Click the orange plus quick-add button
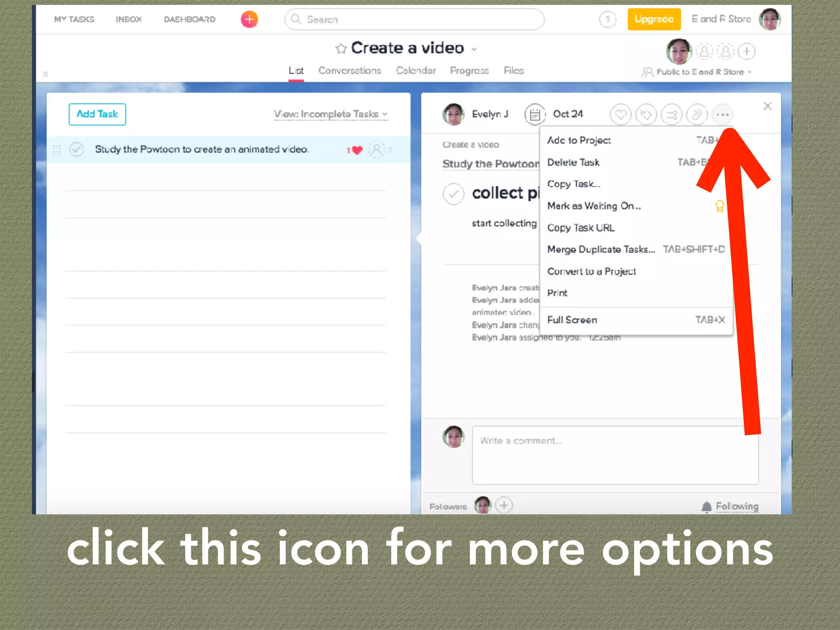840x630 pixels. (x=249, y=19)
